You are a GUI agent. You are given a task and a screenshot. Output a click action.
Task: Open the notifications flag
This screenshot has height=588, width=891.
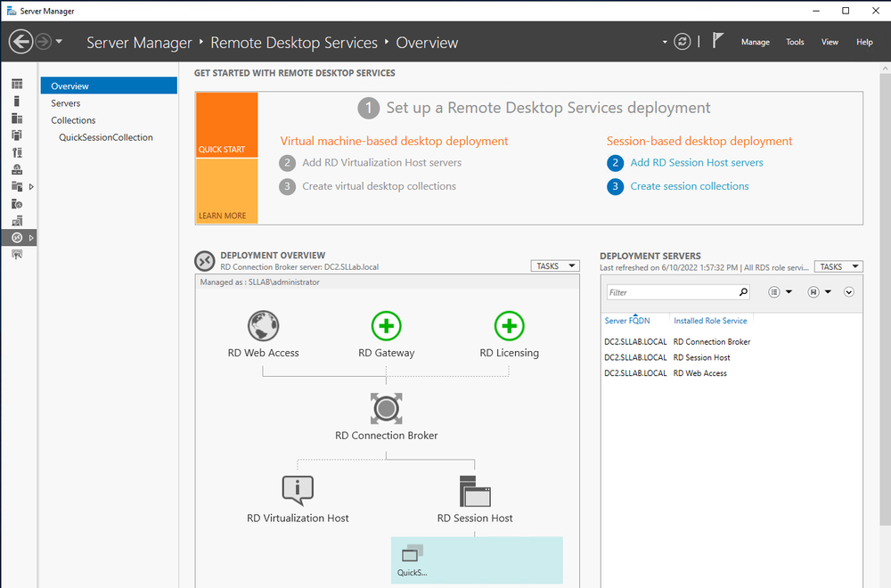(717, 40)
